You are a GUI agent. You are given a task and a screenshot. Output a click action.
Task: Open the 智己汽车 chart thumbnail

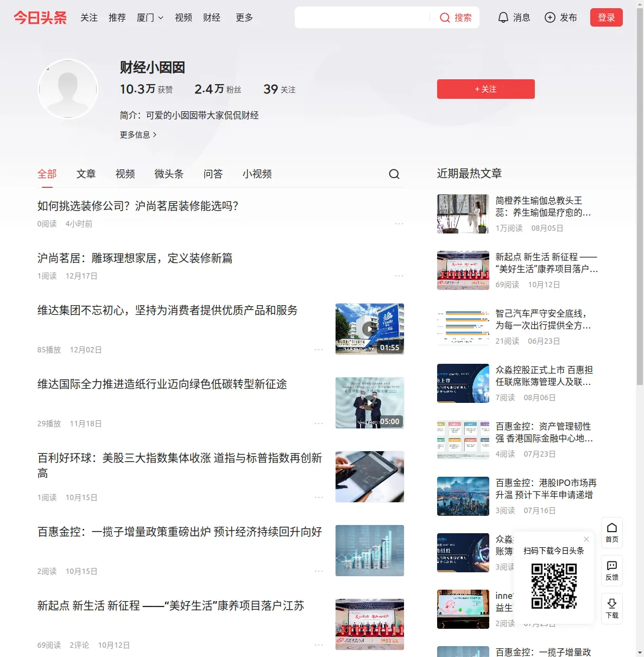[x=463, y=327]
